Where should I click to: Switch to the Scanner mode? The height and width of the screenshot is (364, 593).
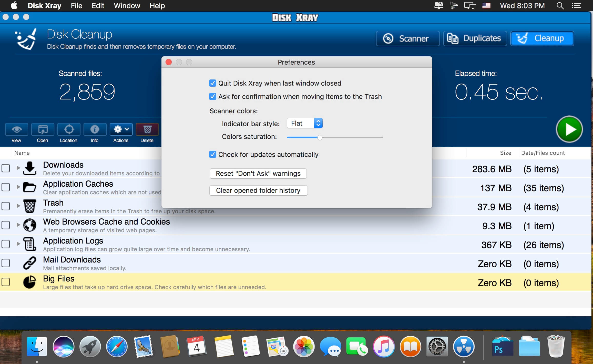(408, 38)
